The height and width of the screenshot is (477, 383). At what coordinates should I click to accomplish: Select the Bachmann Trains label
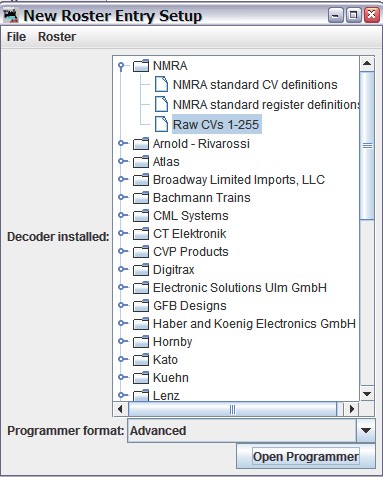(202, 198)
